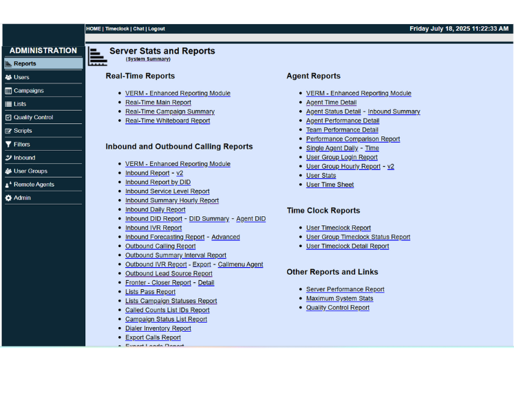Open the Real-Time Main Report
Screen dimensions: 514x420
[x=158, y=103]
